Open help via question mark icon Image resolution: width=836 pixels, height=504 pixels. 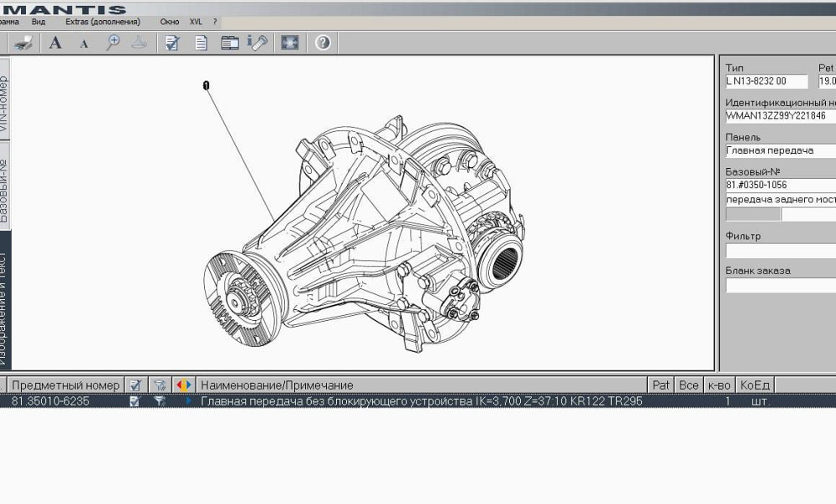[323, 43]
